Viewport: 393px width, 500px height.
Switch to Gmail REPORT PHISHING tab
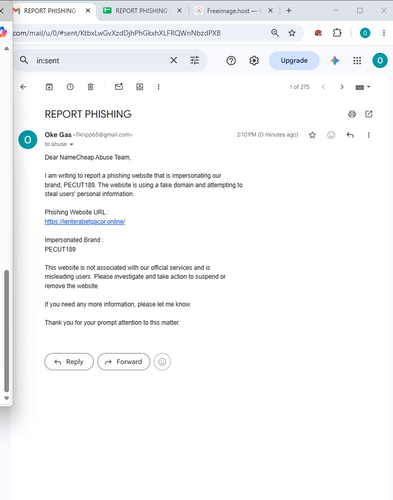tap(50, 11)
